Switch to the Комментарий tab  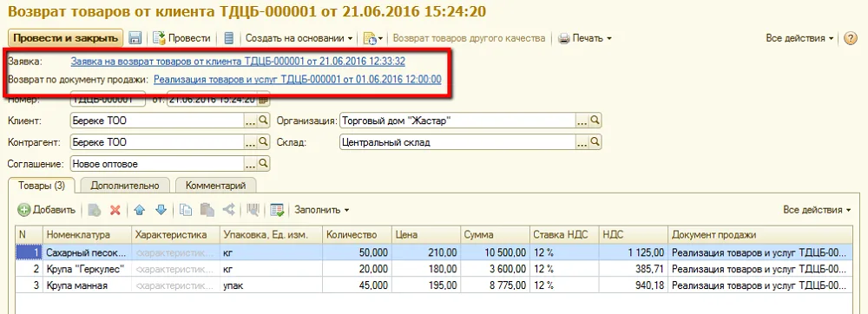click(215, 186)
